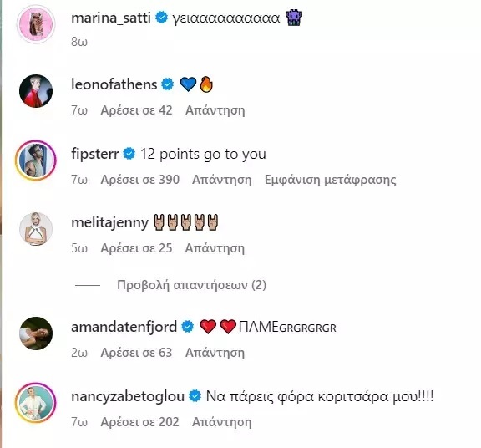Open leonofathens avatar
This screenshot has height=448, width=481.
coord(36,91)
